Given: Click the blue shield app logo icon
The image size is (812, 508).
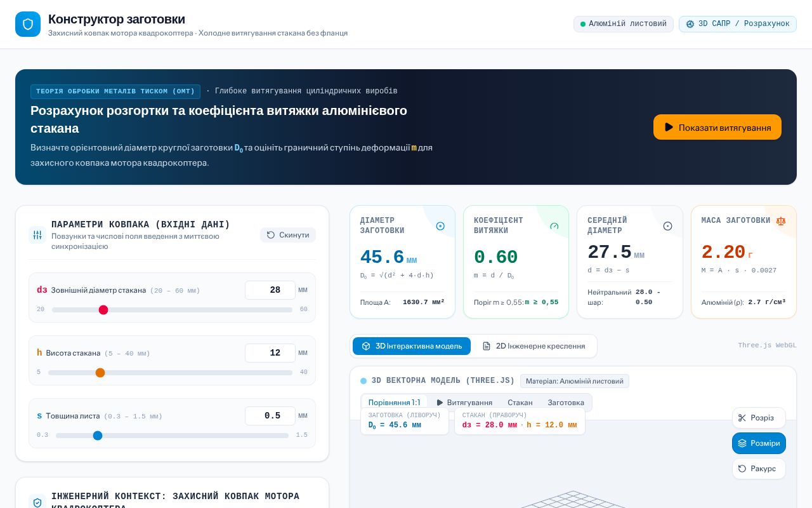Looking at the screenshot, I should pos(28,24).
